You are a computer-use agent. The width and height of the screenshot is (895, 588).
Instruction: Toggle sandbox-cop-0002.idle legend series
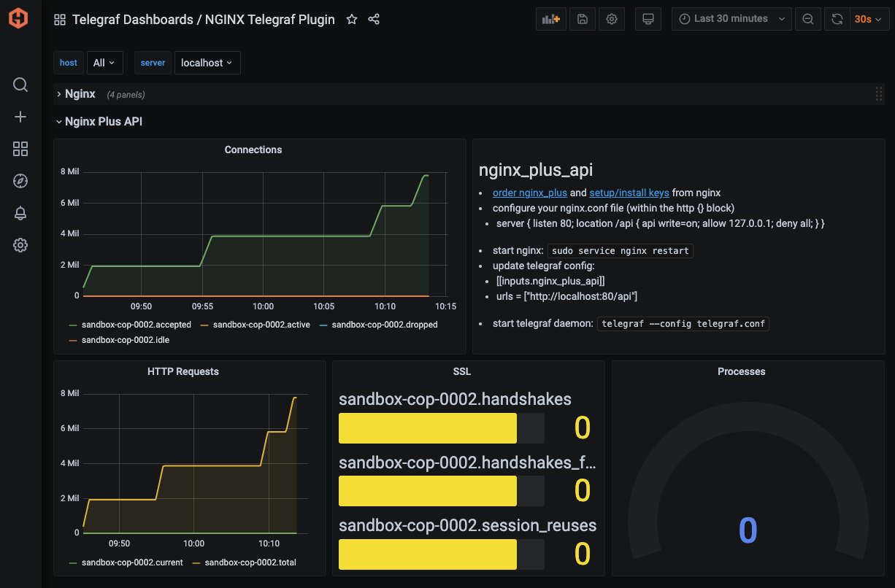point(126,340)
